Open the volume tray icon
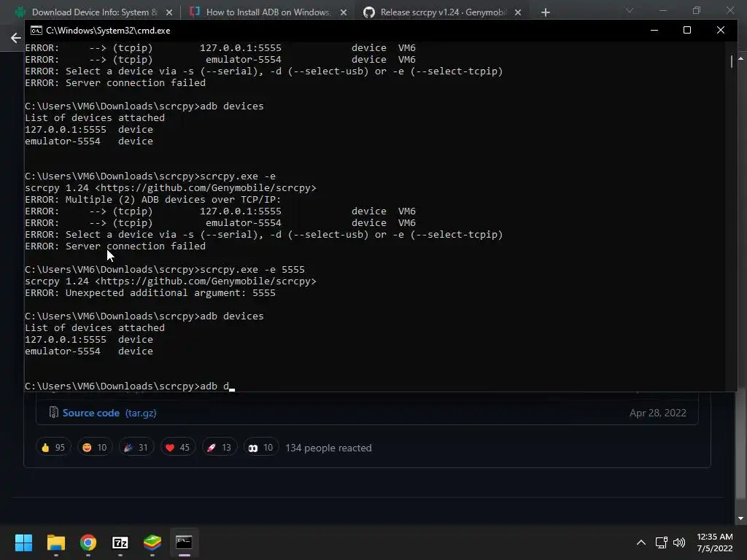 click(x=679, y=542)
